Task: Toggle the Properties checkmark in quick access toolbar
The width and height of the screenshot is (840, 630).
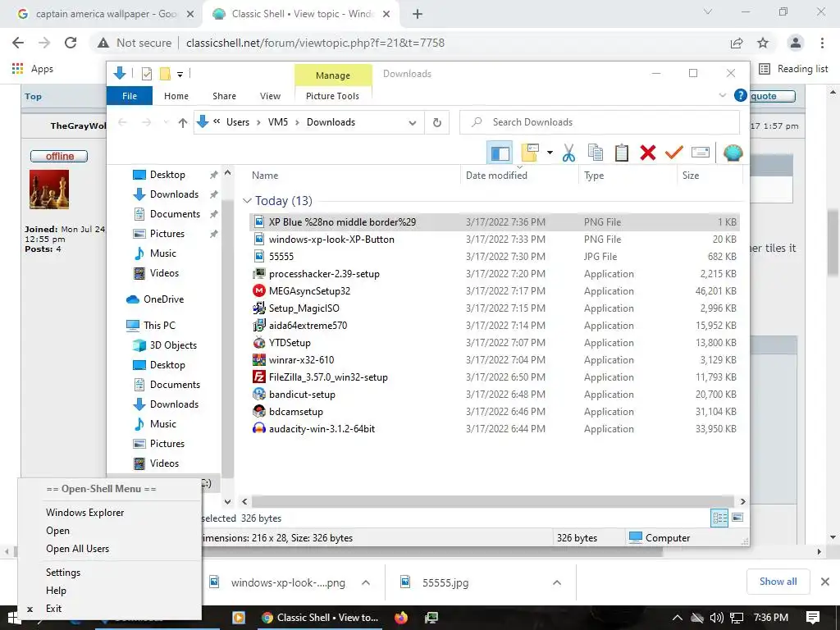Action: [146, 74]
